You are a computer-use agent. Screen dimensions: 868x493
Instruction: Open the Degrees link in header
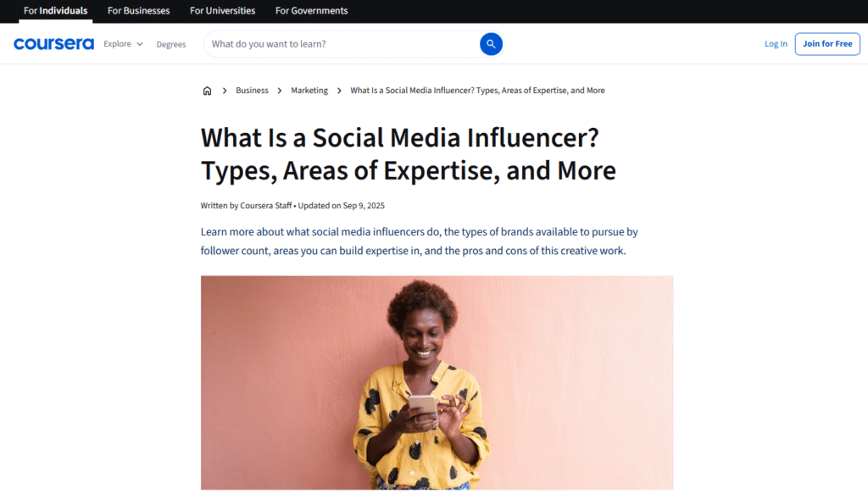pyautogui.click(x=170, y=44)
